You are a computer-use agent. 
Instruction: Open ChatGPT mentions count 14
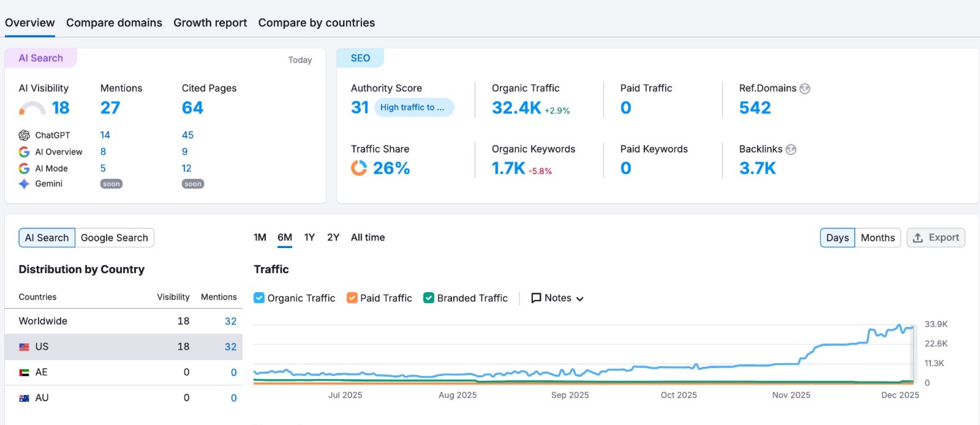105,135
